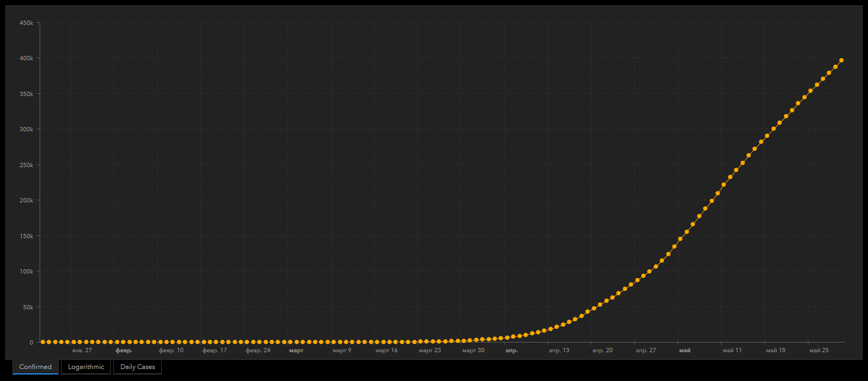Click the 'март 23' date label
The height and width of the screenshot is (381, 868).
(430, 350)
